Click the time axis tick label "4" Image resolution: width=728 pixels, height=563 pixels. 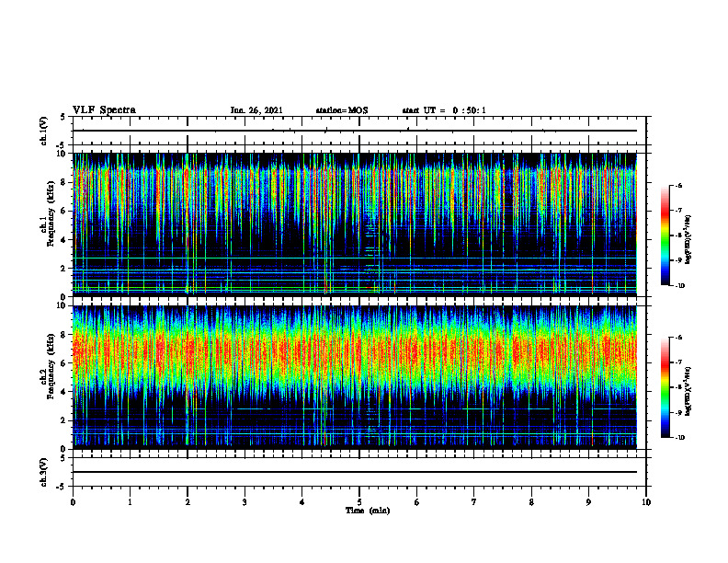pyautogui.click(x=302, y=502)
